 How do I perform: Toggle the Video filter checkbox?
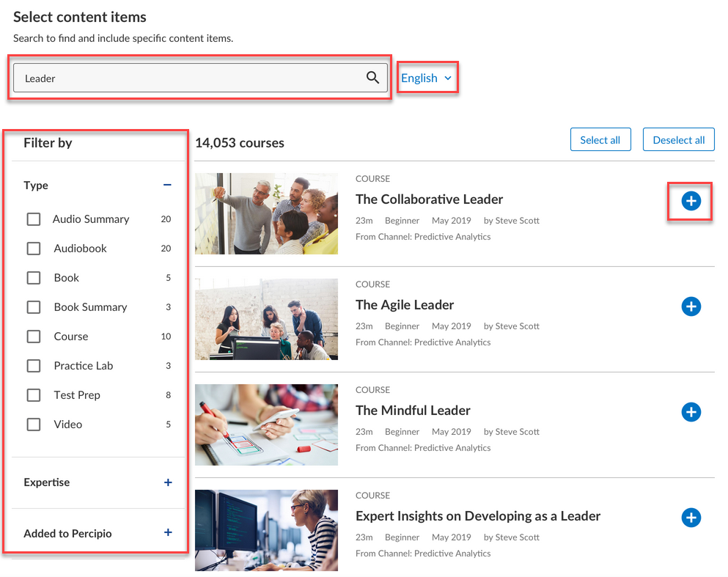[34, 425]
